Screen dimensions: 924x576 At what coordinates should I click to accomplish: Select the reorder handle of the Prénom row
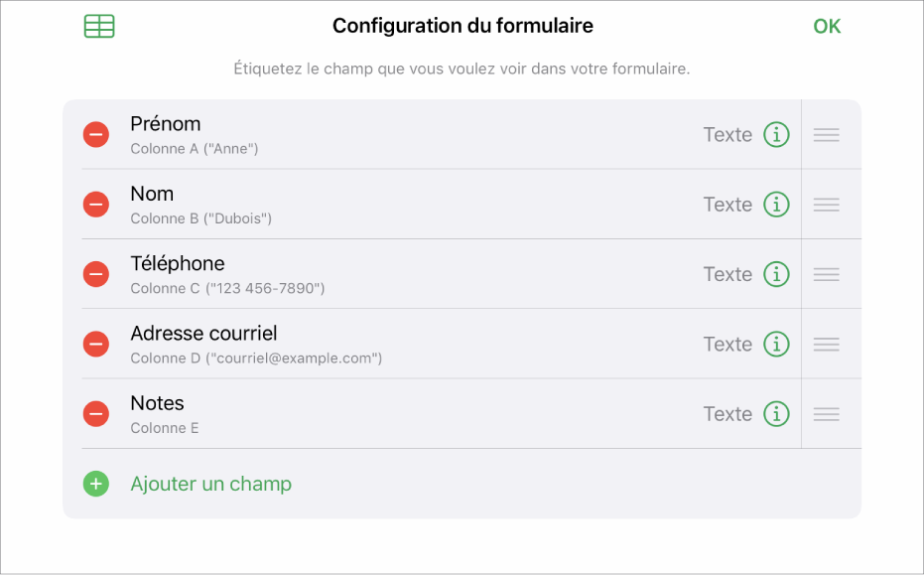tap(827, 134)
